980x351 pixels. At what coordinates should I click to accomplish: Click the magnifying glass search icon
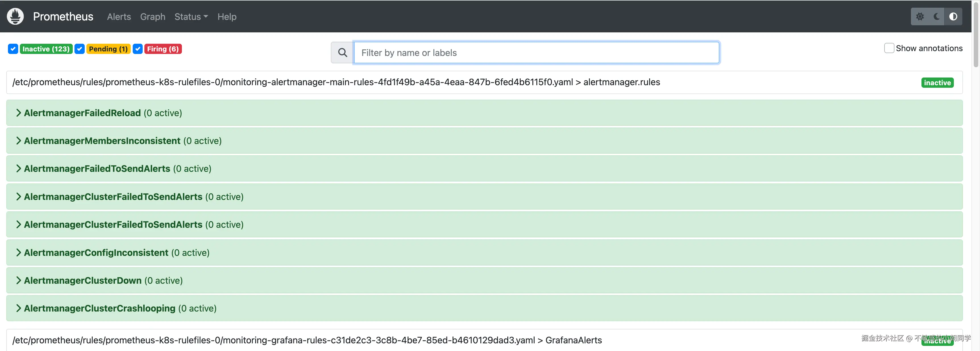coord(342,53)
